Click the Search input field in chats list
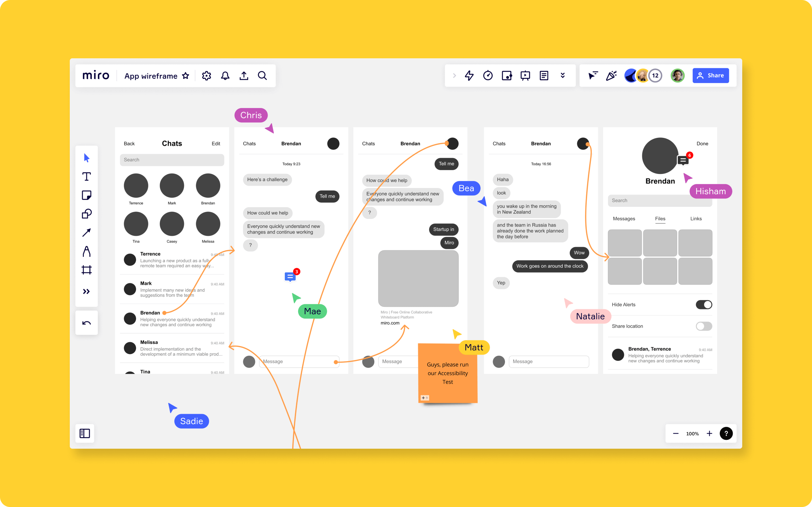Viewport: 812px width, 507px height. (x=172, y=159)
